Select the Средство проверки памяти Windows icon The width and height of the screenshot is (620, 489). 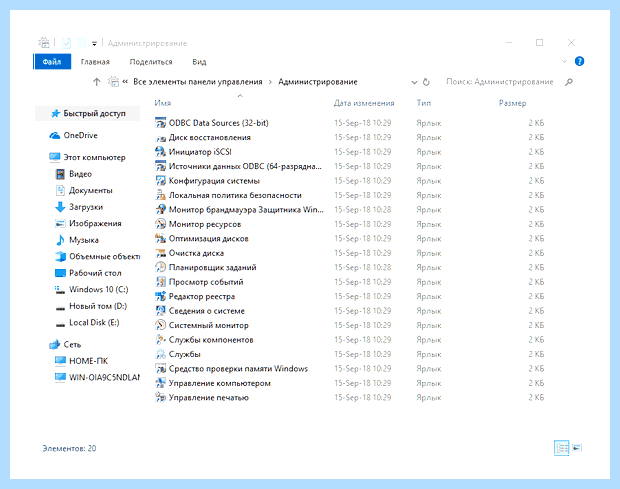click(160, 369)
